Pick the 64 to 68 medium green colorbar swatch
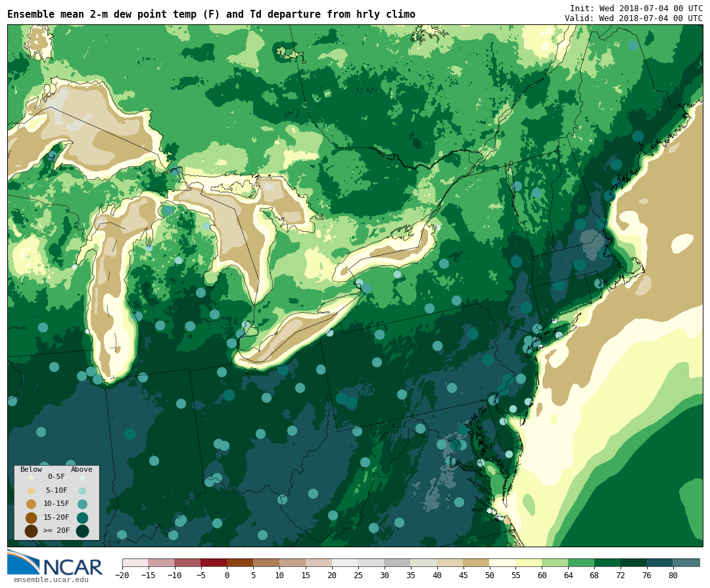Viewport: 710px width, 588px height. point(581,562)
